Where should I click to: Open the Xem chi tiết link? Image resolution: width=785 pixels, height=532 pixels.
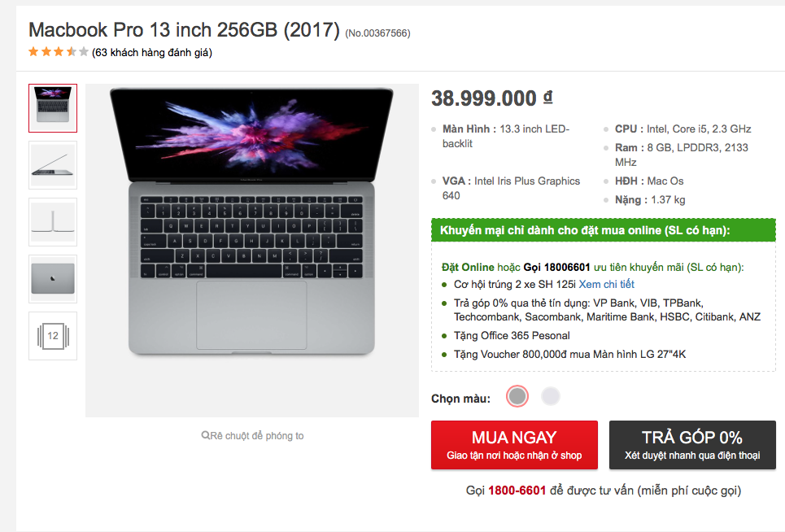coord(606,284)
